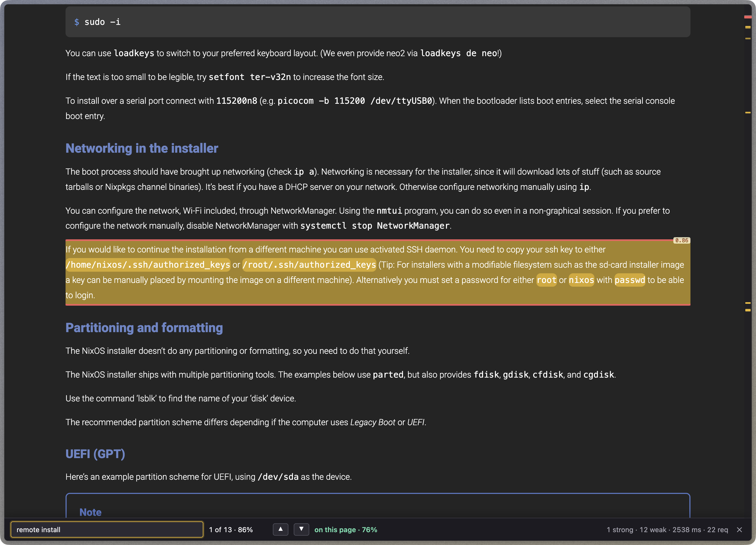
Task: Click '/home/nixos/.ssh/authorized_keys' highlighted path
Action: [148, 265]
